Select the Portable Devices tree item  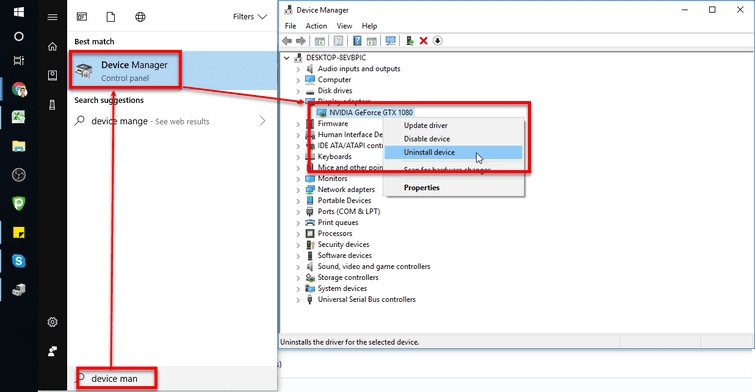coord(344,200)
